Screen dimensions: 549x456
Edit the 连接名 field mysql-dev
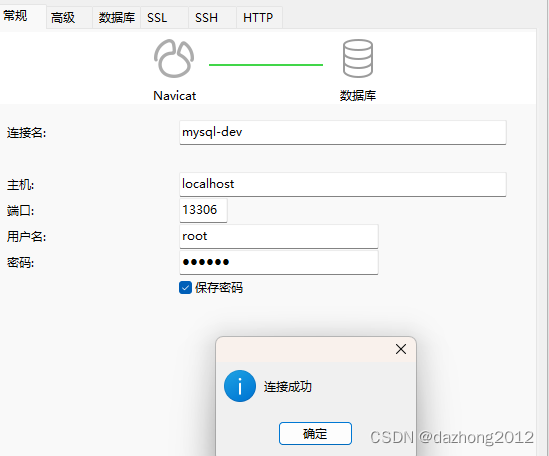click(343, 132)
